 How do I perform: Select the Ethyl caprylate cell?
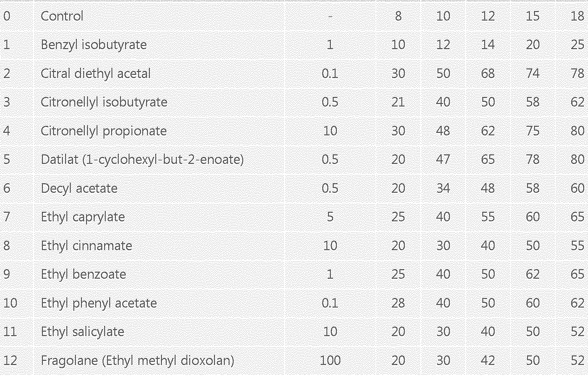83,217
